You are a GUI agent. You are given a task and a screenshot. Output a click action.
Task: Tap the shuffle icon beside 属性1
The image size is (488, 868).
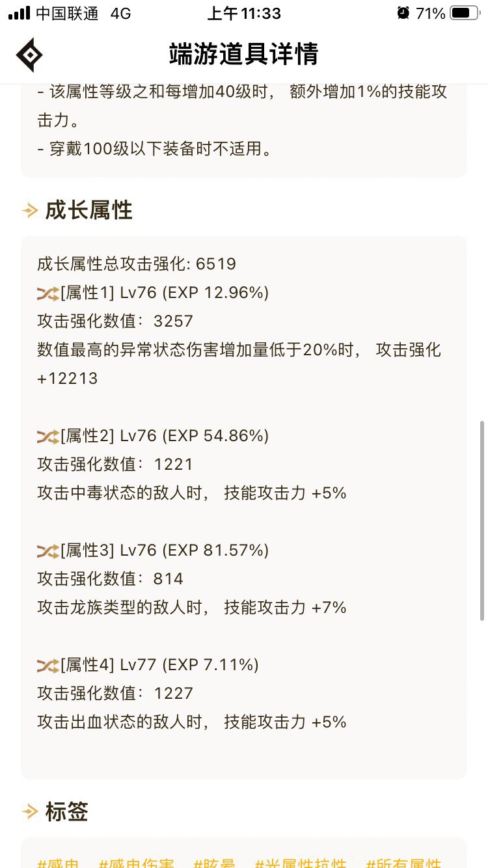click(x=48, y=293)
